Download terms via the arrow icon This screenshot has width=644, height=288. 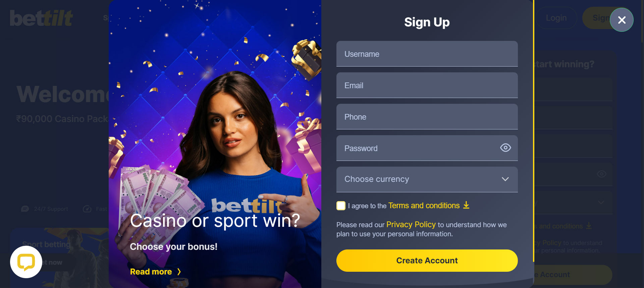[x=466, y=205]
